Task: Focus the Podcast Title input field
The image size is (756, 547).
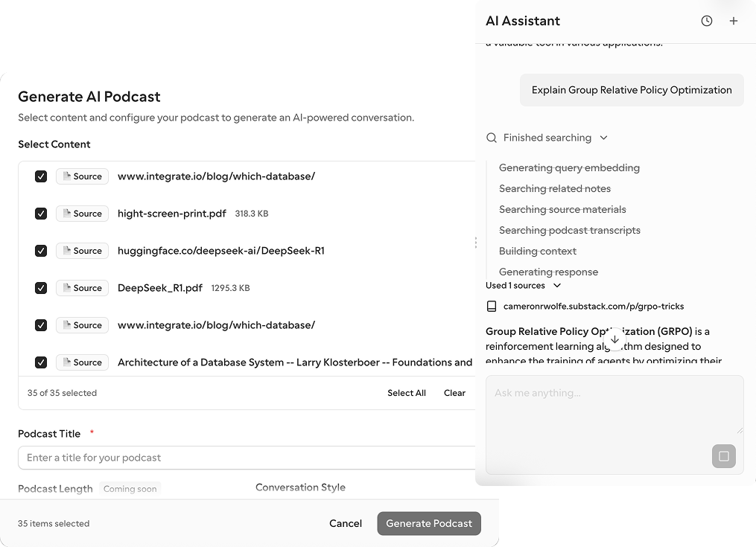Action: (x=246, y=458)
